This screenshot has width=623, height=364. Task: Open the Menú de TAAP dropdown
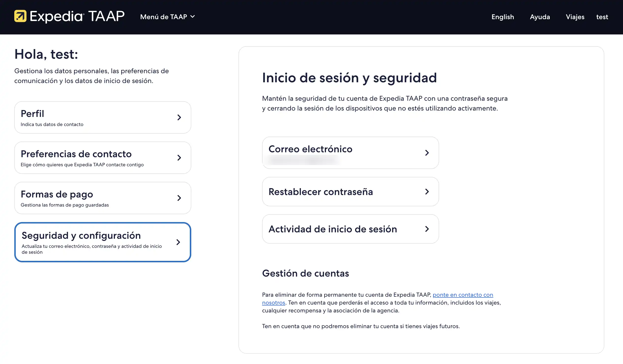[x=167, y=17]
